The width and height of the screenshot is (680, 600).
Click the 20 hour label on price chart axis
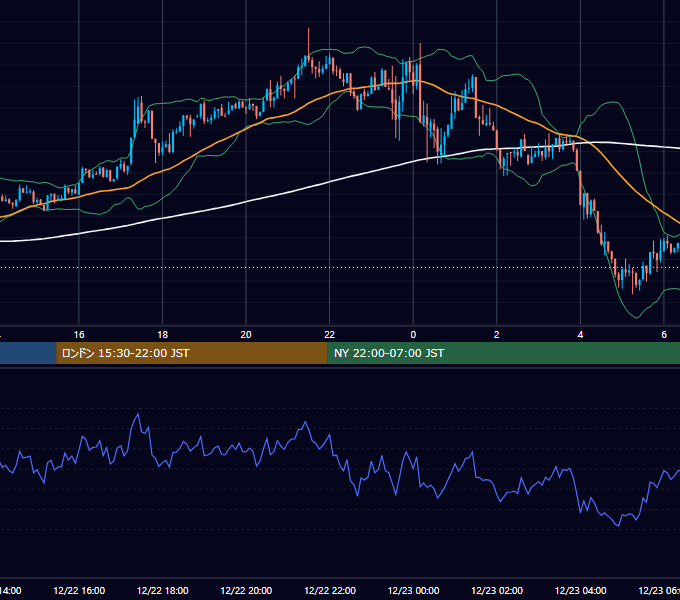(x=246, y=335)
